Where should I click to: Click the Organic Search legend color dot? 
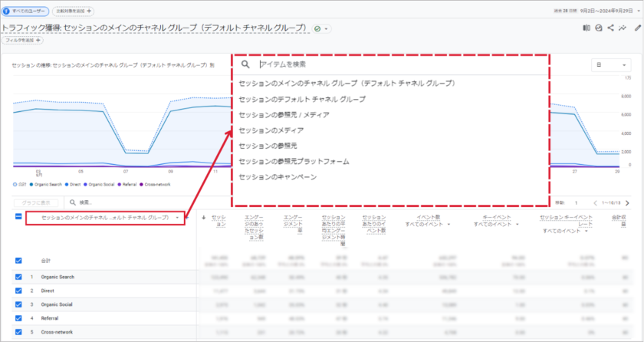click(x=36, y=185)
